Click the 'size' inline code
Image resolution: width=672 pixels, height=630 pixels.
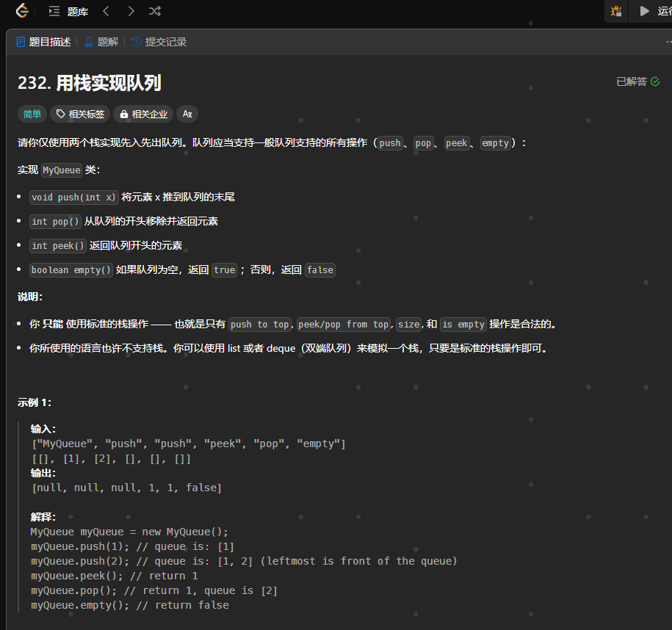[x=409, y=325]
